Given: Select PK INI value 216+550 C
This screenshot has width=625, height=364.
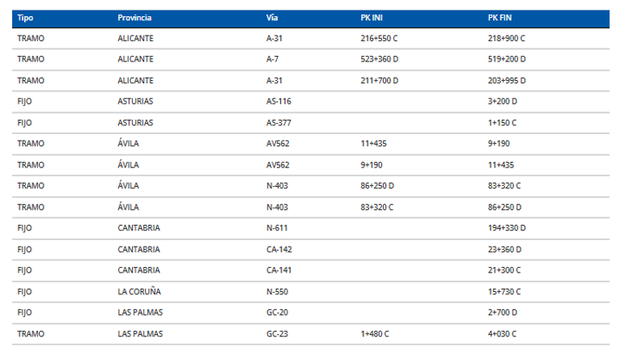Looking at the screenshot, I should coord(380,38).
